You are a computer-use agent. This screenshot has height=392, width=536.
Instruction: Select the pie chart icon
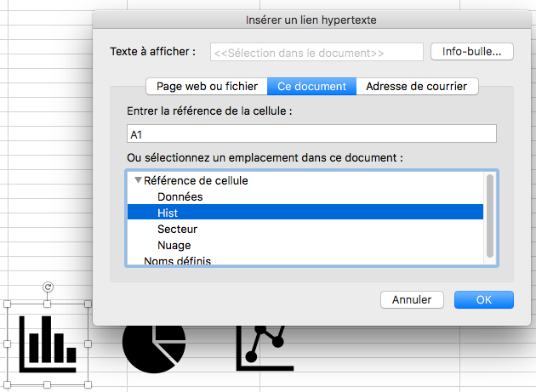click(153, 347)
